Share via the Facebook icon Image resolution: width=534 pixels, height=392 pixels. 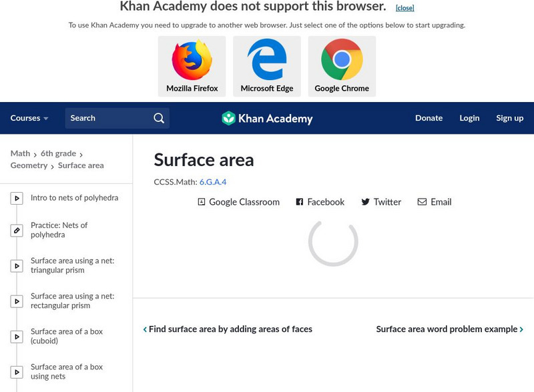pyautogui.click(x=299, y=202)
